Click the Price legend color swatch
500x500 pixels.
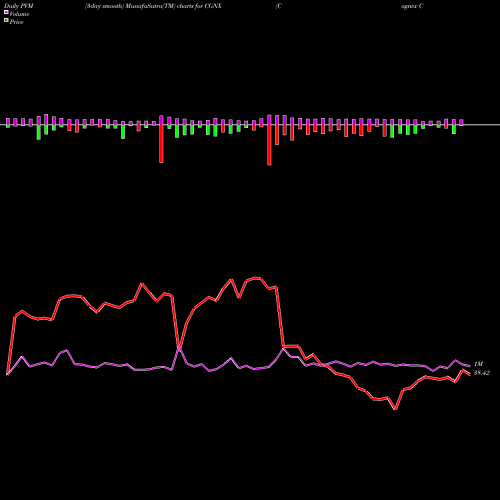click(x=6, y=21)
